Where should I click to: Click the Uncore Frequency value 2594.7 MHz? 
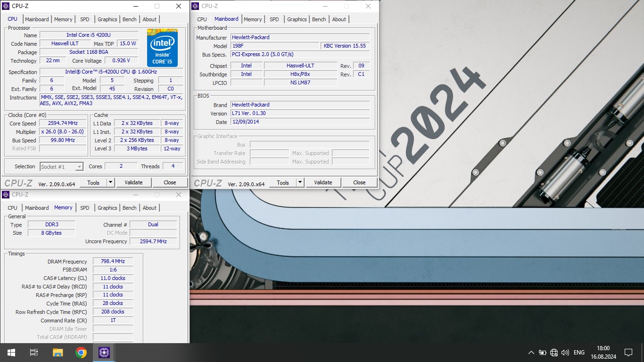coord(153,241)
